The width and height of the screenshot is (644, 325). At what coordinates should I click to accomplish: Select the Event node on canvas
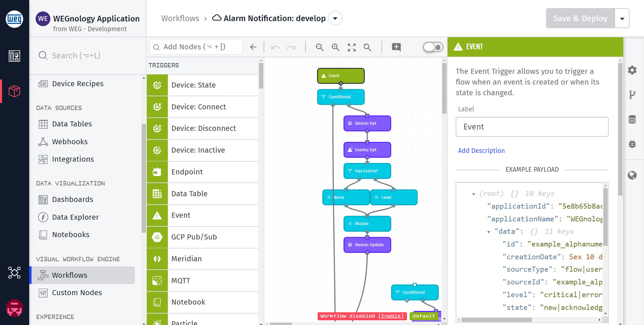coord(341,76)
